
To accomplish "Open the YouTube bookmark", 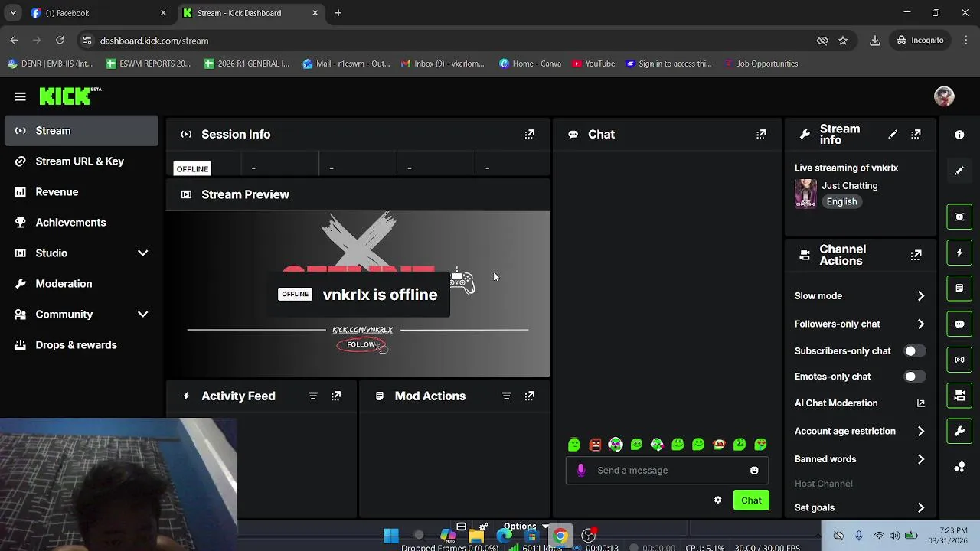I will pos(593,64).
